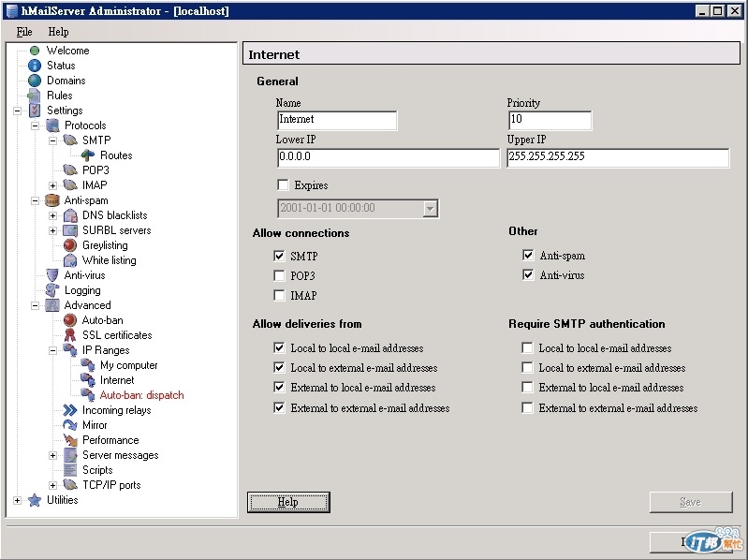
Task: Expand the Utilities tree node
Action: (17, 500)
